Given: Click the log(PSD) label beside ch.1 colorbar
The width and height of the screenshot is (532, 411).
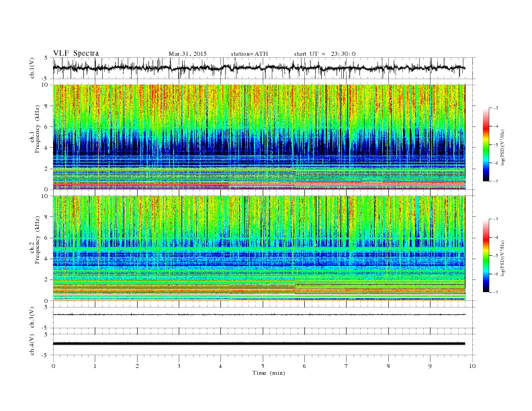Looking at the screenshot, I should 503,144.
